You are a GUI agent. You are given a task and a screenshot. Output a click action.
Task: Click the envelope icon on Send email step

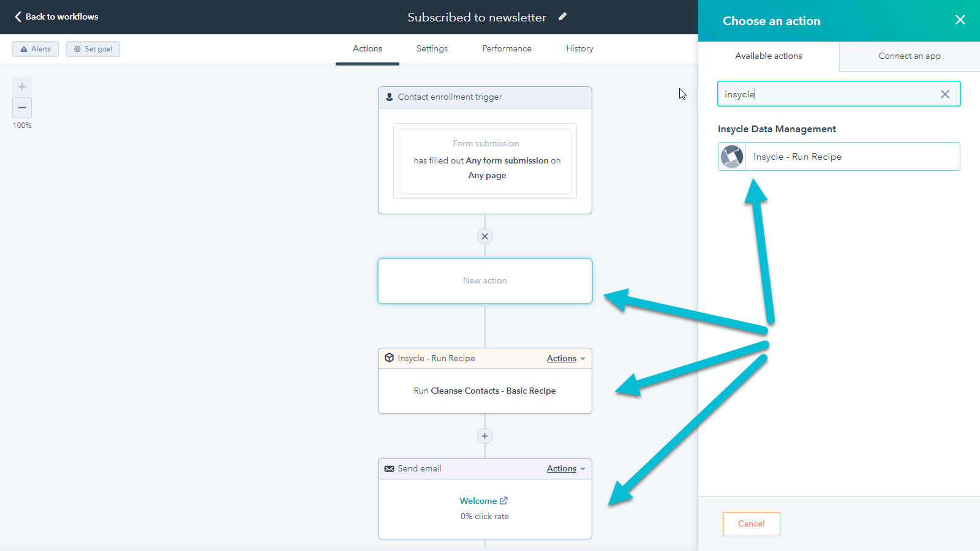(x=390, y=468)
